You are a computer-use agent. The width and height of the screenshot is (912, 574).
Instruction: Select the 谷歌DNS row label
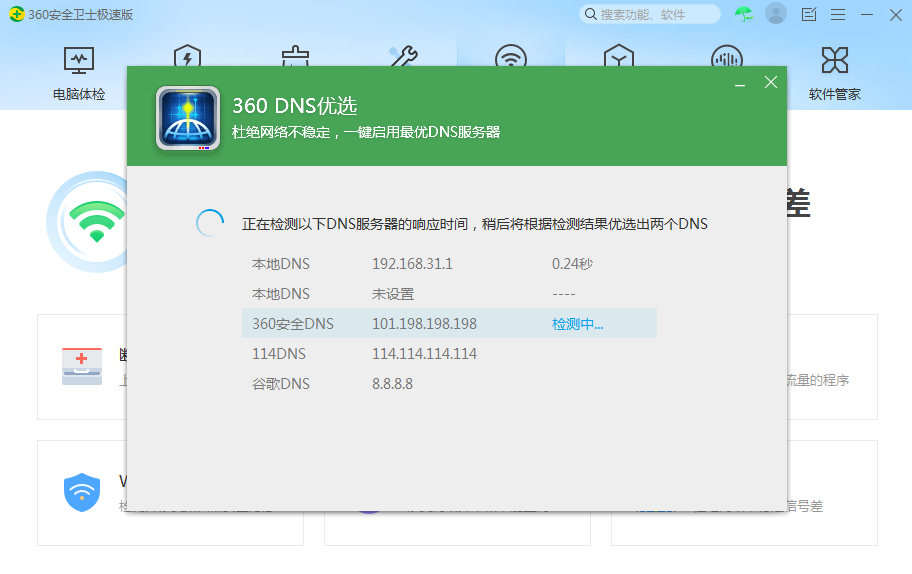click(x=281, y=384)
